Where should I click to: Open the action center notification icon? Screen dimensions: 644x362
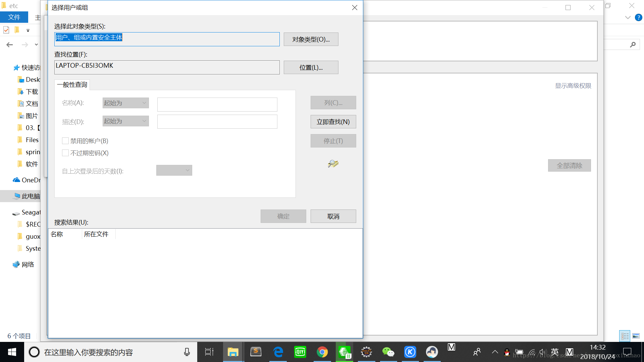tap(627, 352)
